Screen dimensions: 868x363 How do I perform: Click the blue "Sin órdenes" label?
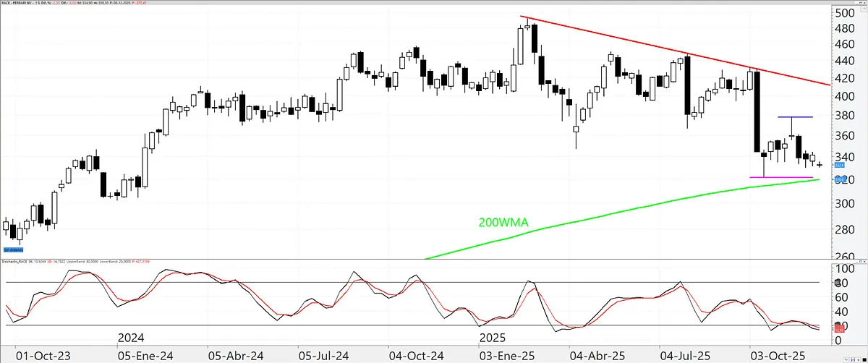tap(14, 250)
